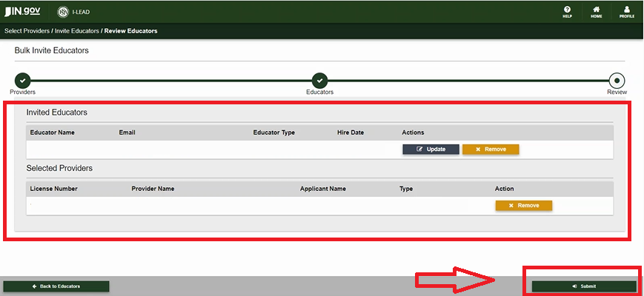Image resolution: width=644 pixels, height=296 pixels.
Task: Remove the invited educator row
Action: click(x=490, y=149)
